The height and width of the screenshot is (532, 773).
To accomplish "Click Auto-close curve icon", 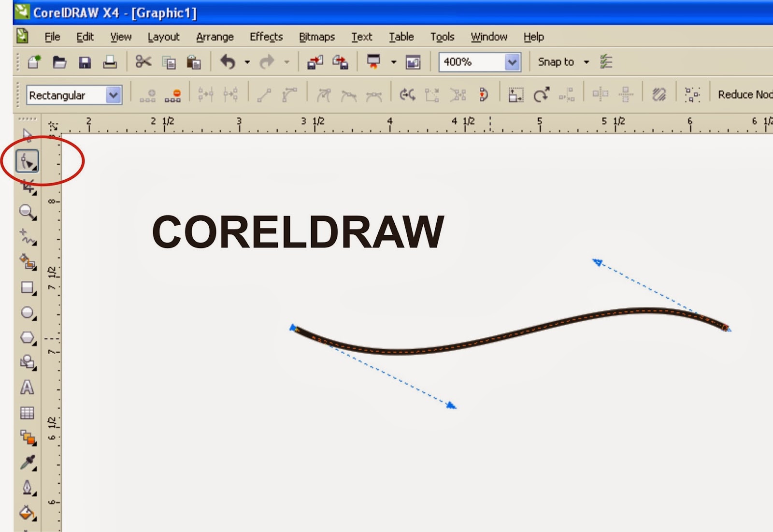I will point(483,95).
